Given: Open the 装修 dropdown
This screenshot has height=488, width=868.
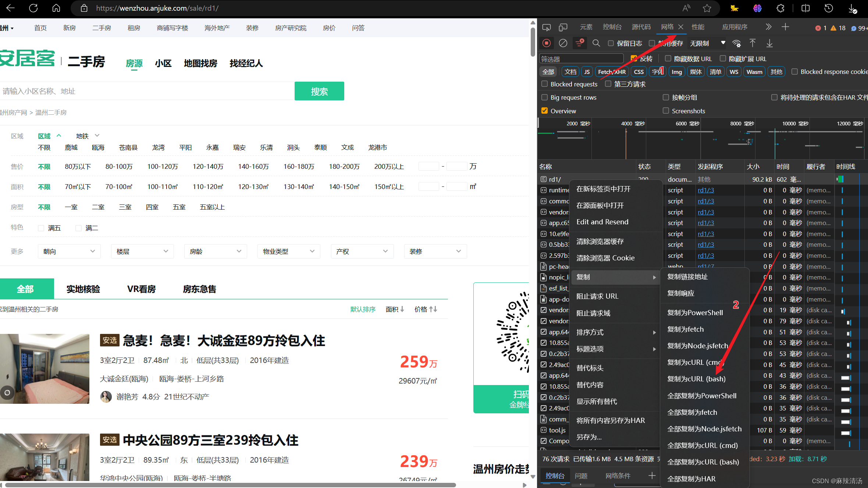Looking at the screenshot, I should tap(435, 251).
